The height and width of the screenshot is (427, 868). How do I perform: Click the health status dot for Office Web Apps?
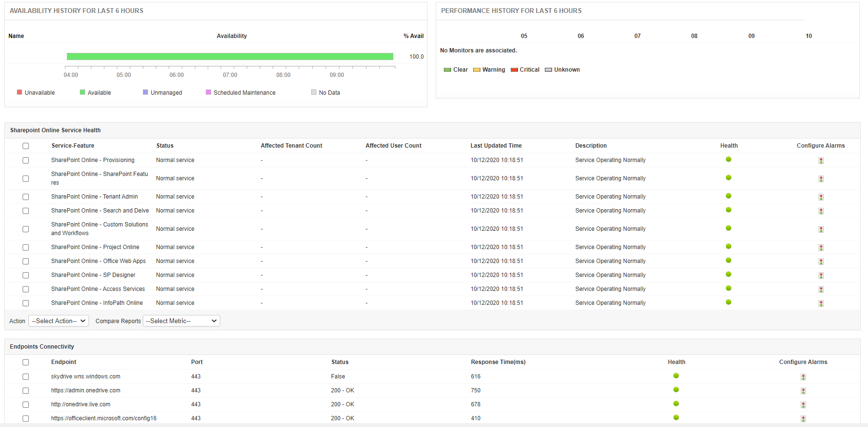coord(729,260)
